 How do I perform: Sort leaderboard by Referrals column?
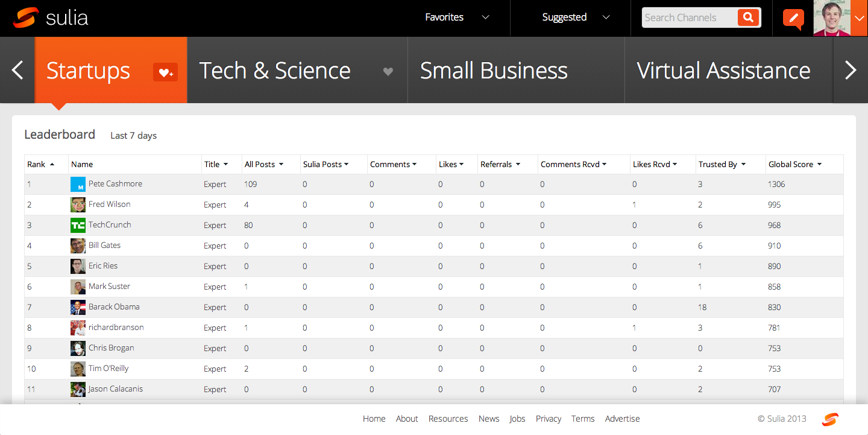coord(500,164)
